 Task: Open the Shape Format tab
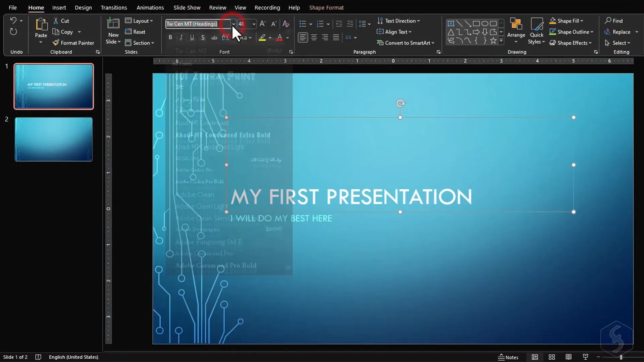coord(326,7)
